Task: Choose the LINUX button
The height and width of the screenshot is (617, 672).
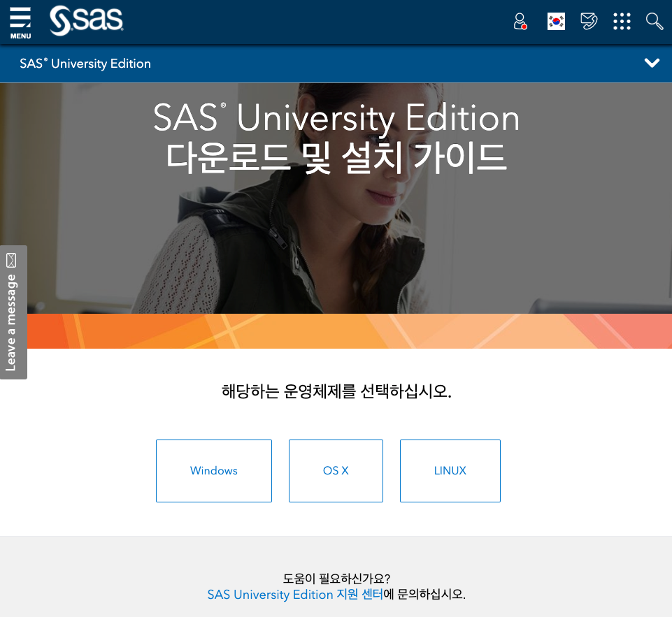Action: pos(450,470)
